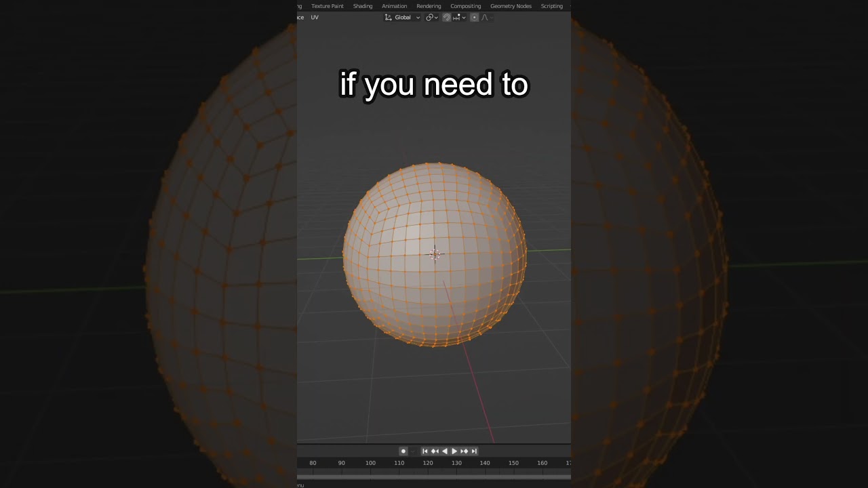Open the Animation workspace tab
Viewport: 868px width, 488px height.
(x=395, y=6)
